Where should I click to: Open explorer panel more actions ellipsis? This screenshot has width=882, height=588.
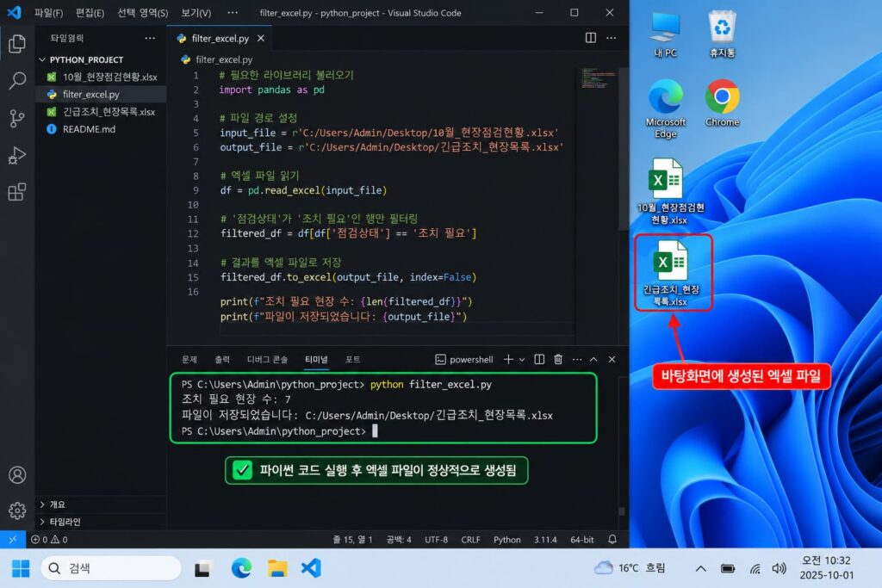click(x=150, y=38)
